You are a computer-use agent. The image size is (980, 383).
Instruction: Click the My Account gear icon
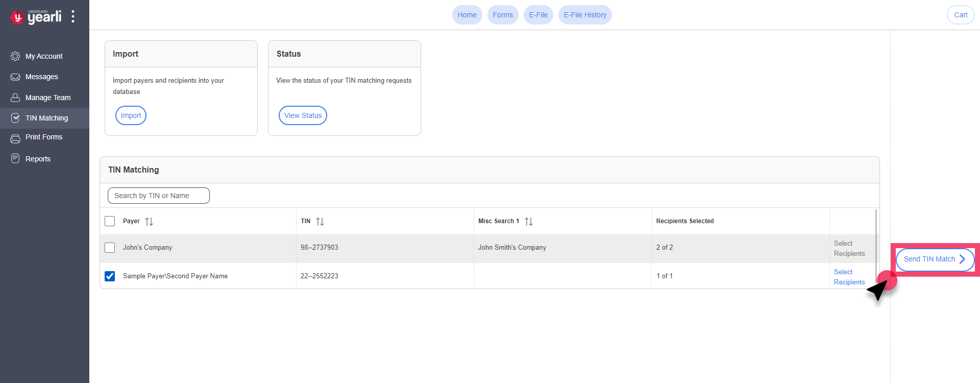pyautogui.click(x=15, y=56)
